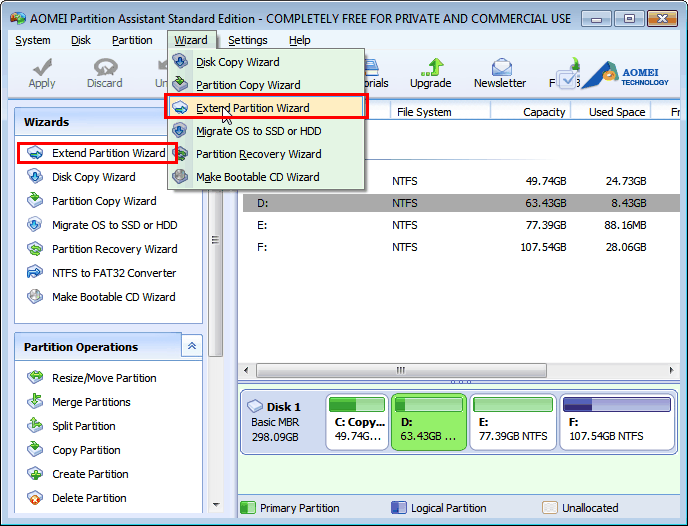Click the 49.74GB capacity cell
Image resolution: width=688 pixels, height=526 pixels.
(546, 181)
